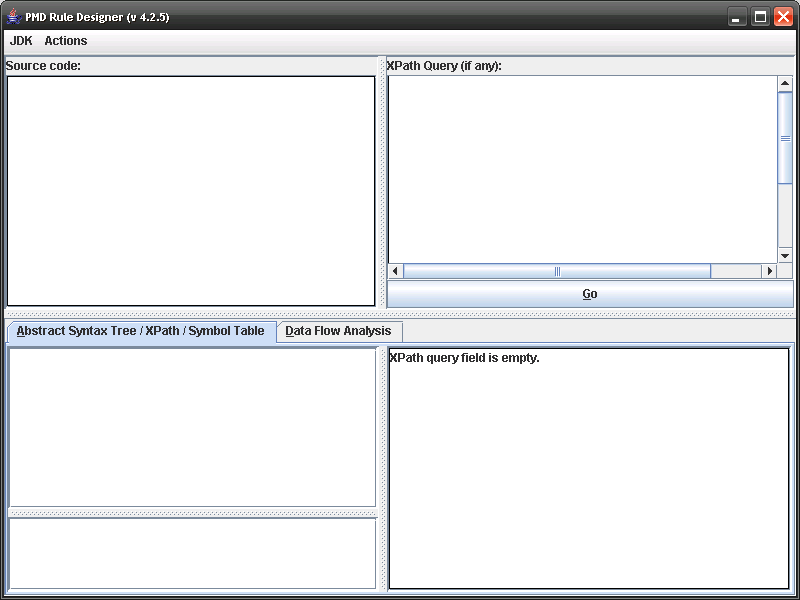This screenshot has height=600, width=800.
Task: Click the XPath query field is empty message
Action: 463,357
